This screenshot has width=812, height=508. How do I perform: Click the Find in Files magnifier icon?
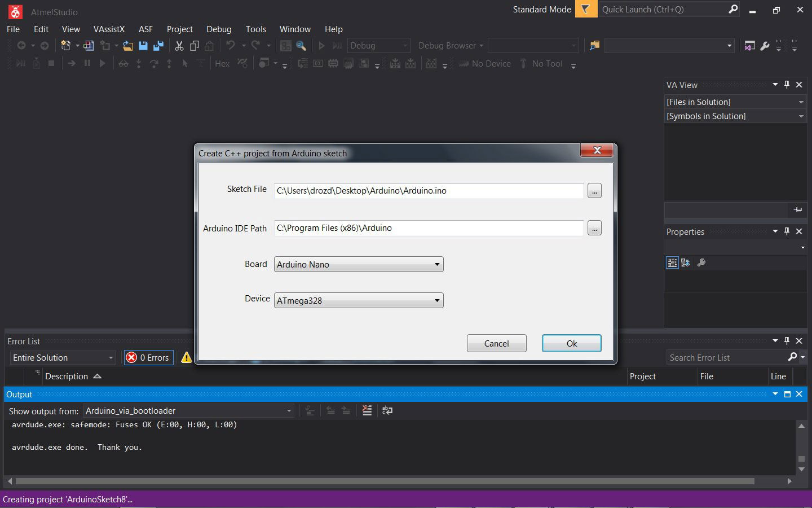[301, 46]
